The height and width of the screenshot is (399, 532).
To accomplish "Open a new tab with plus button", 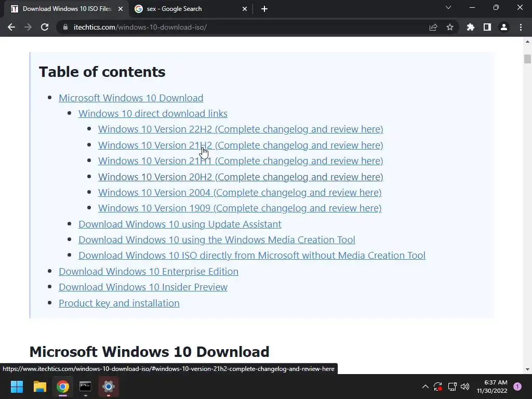I will tap(264, 9).
